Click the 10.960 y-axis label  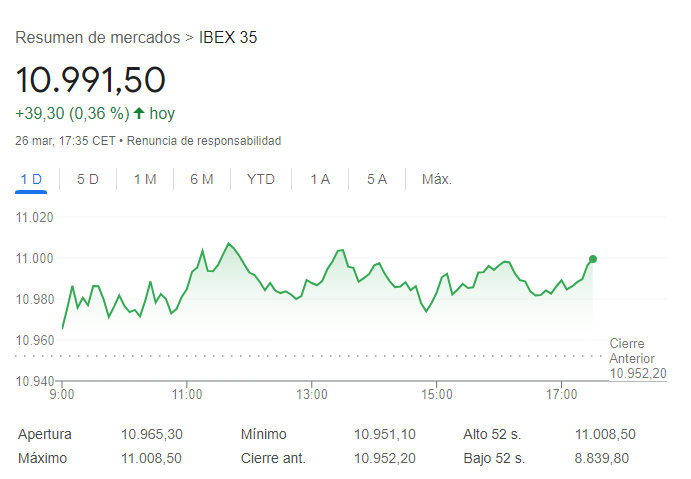coord(34,340)
